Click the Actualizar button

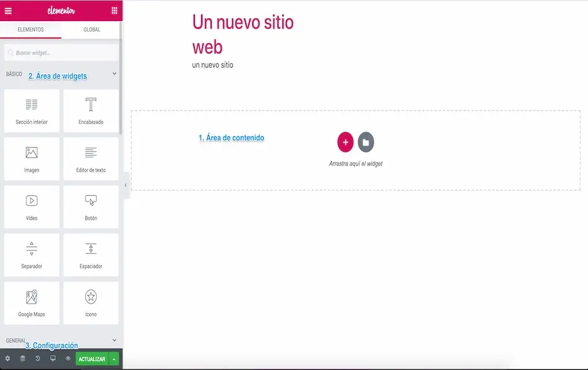[x=92, y=359]
